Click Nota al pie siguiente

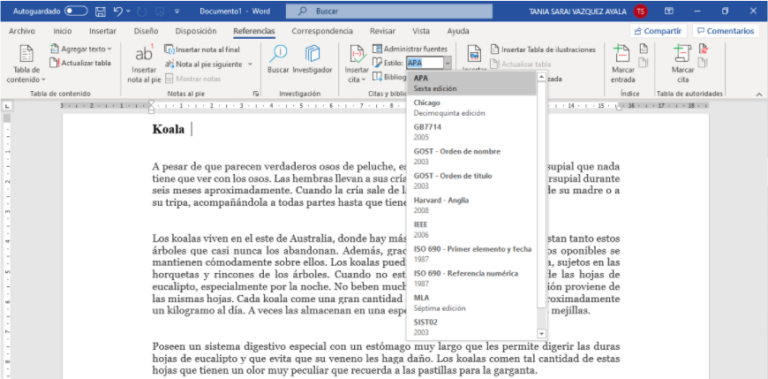click(204, 64)
